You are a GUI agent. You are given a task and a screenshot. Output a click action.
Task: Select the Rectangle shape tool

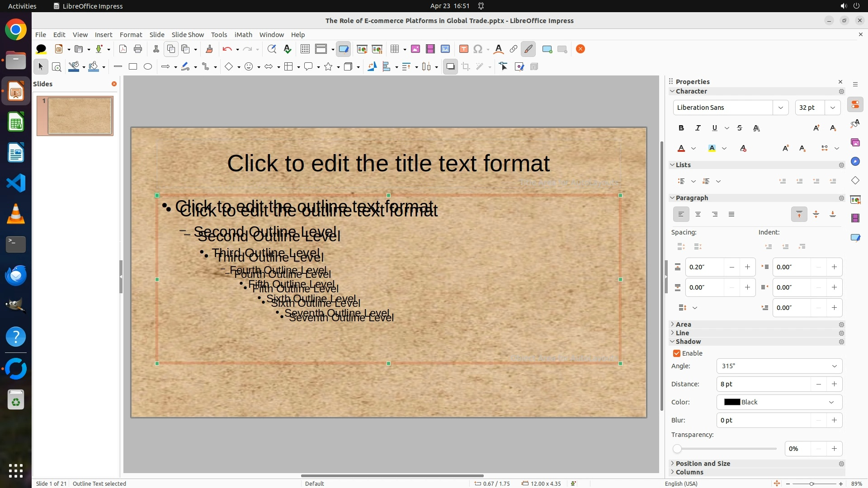click(x=132, y=66)
